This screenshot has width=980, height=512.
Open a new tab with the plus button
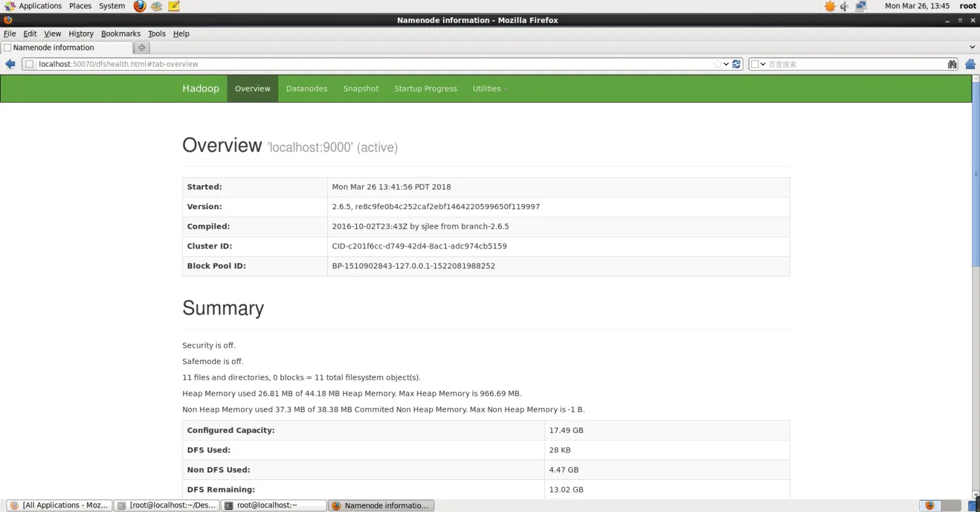pos(142,48)
